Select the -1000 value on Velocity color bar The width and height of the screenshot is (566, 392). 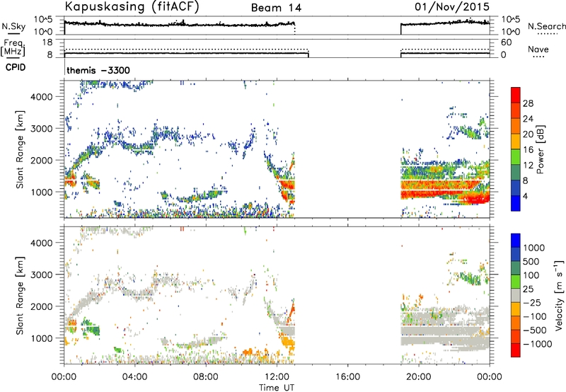538,344
